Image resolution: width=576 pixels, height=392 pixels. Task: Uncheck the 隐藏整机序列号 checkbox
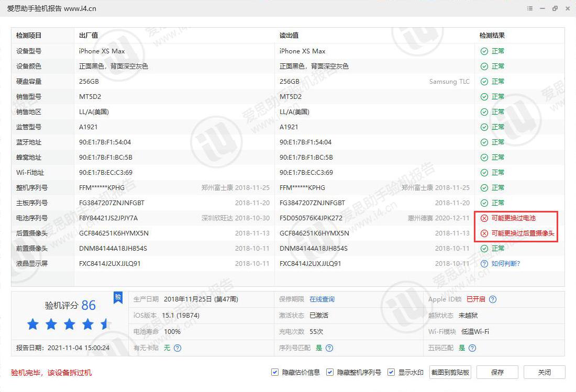330,372
